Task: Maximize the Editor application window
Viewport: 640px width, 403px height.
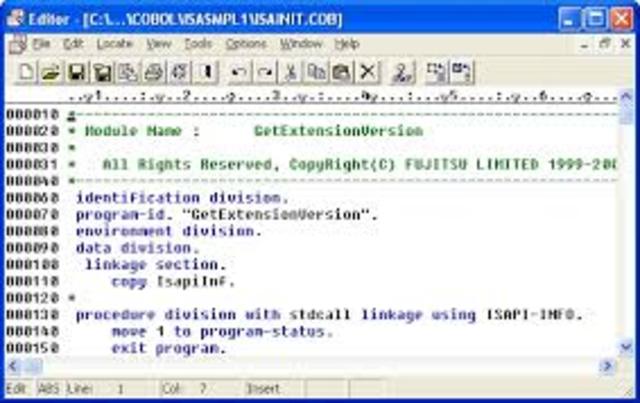Action: tap(596, 19)
